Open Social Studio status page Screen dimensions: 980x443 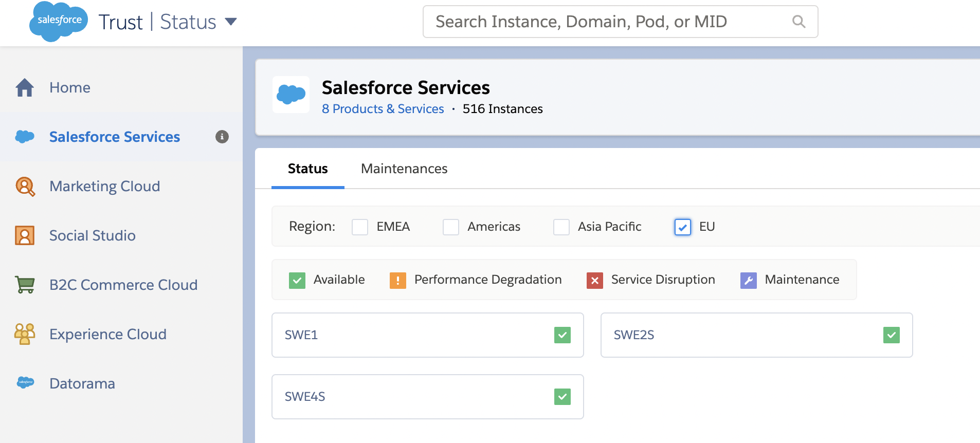click(x=93, y=235)
